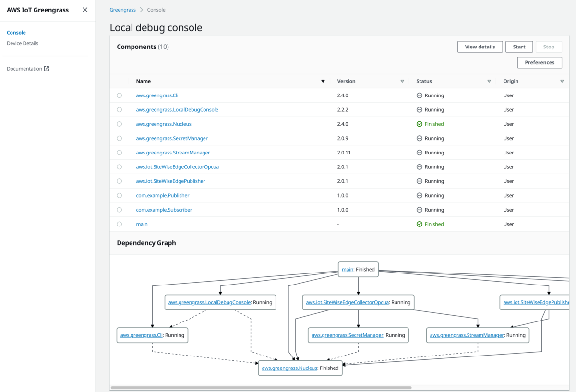The width and height of the screenshot is (576, 392).
Task: Click the aws.greengrass.Cli node in the graph
Action: pyautogui.click(x=152, y=335)
